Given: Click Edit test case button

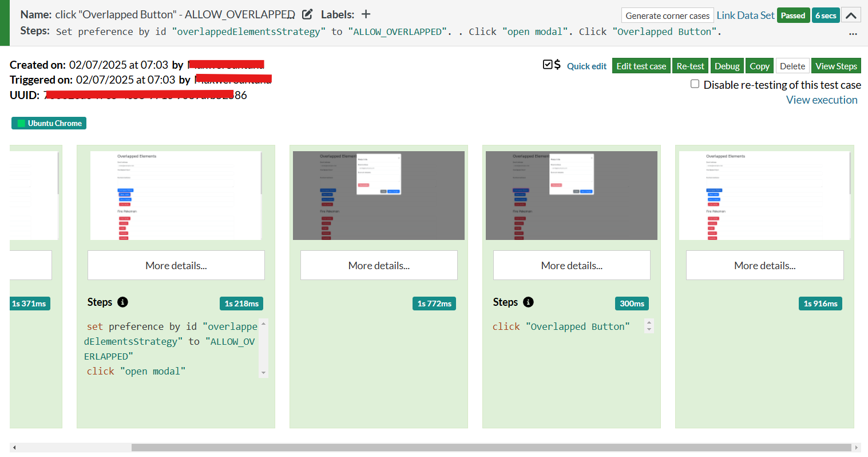Looking at the screenshot, I should [641, 66].
